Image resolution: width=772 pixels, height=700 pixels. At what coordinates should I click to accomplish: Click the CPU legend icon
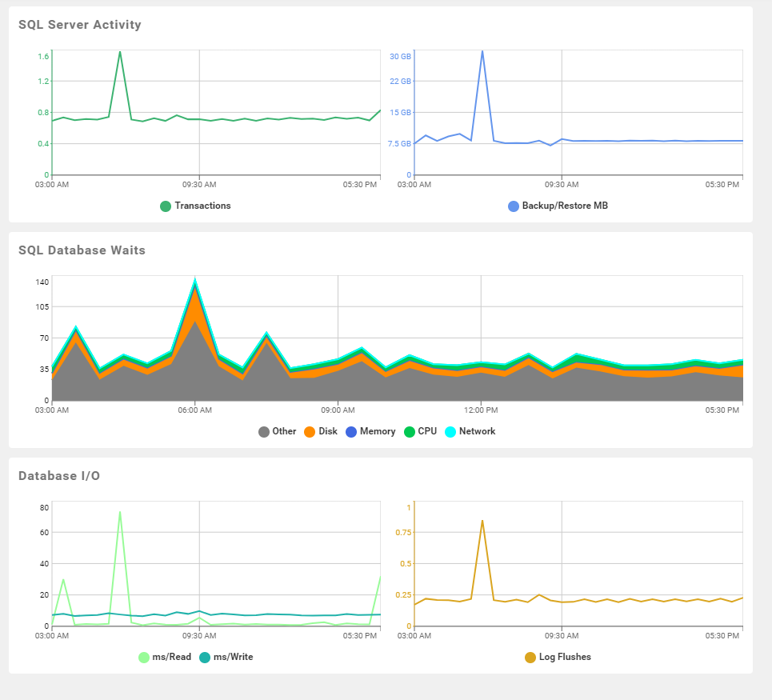[408, 431]
